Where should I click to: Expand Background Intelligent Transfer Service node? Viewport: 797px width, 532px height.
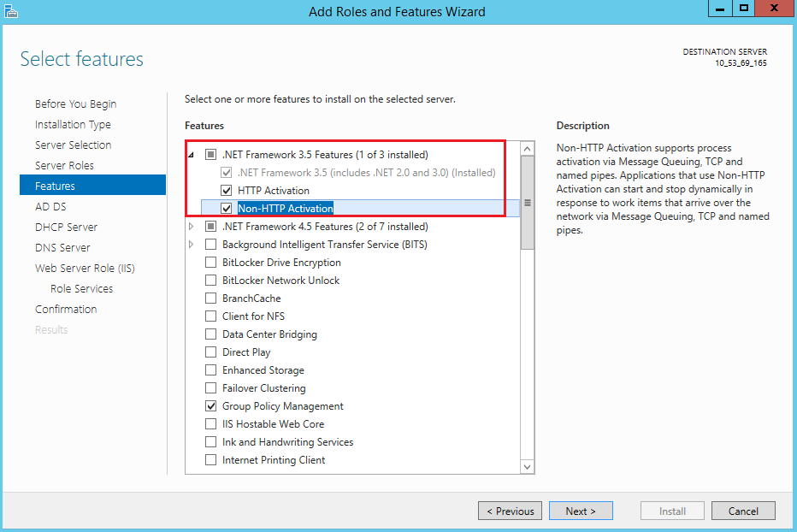click(x=191, y=245)
